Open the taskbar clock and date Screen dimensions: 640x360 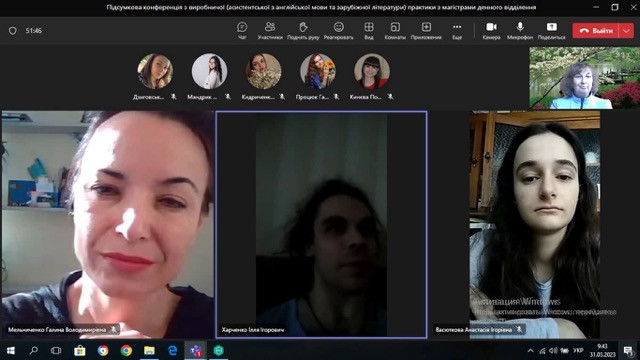(x=602, y=351)
